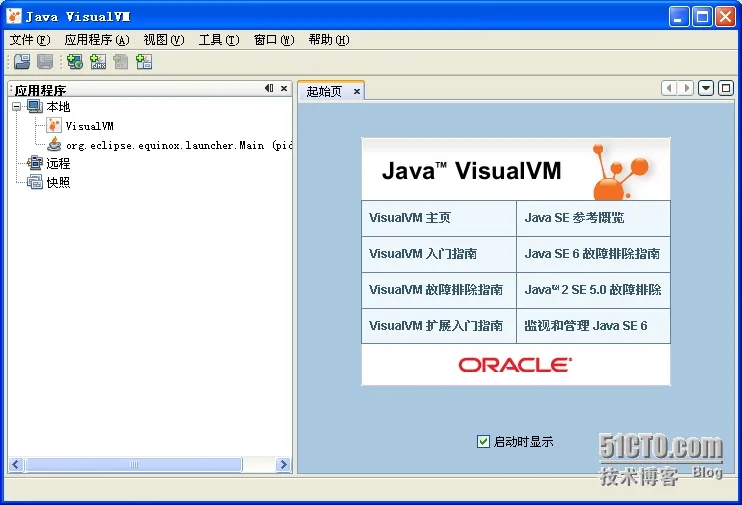The height and width of the screenshot is (505, 742).
Task: Click the scroll tabs right arrow
Action: click(686, 88)
